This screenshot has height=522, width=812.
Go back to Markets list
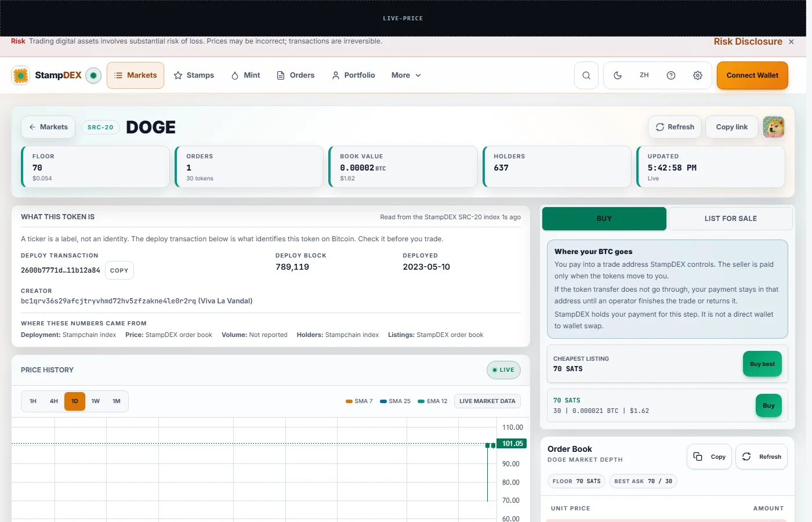[x=49, y=127]
